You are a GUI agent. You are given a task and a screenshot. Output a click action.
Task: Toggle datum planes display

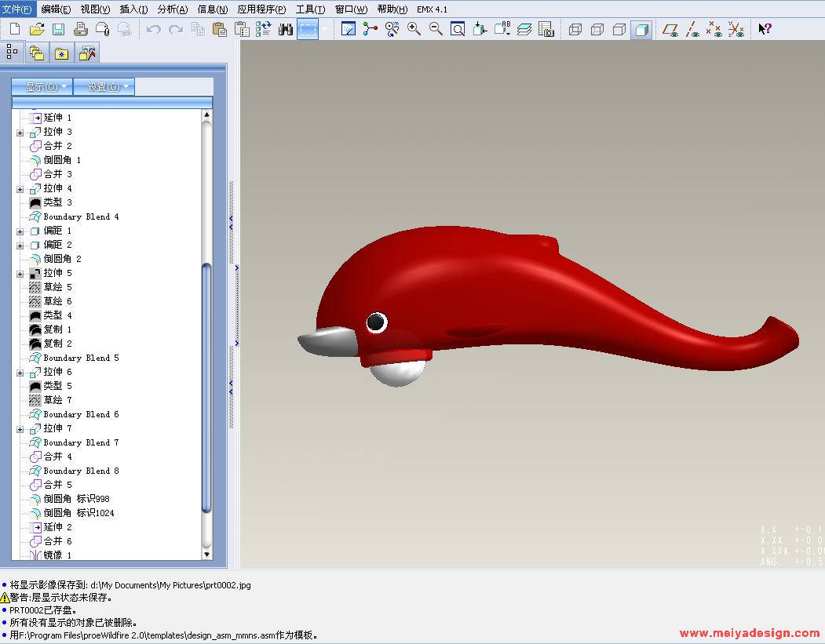point(670,29)
